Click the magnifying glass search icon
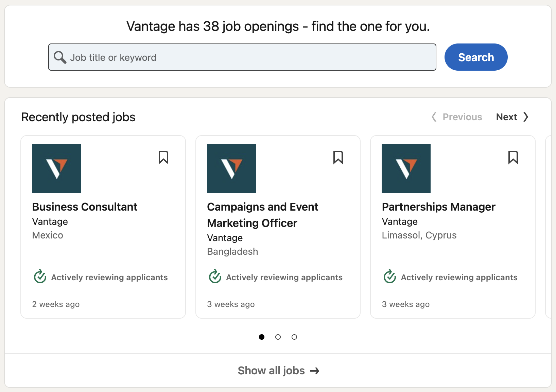This screenshot has height=392, width=556. (60, 57)
